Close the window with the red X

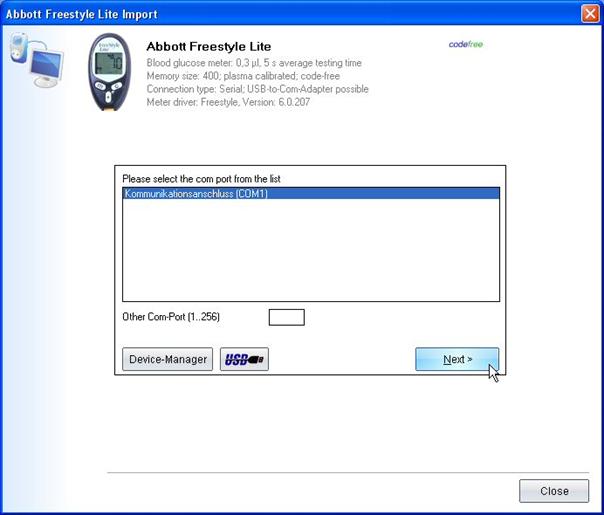point(590,14)
